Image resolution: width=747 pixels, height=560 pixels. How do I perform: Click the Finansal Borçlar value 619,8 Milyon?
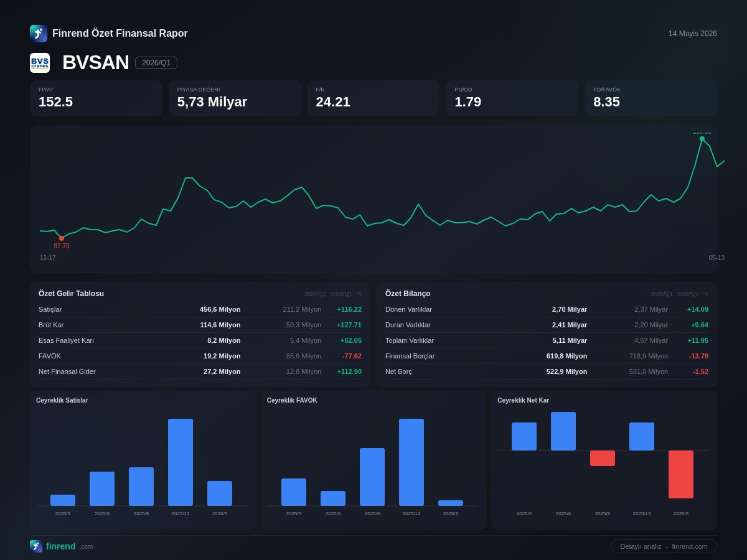coord(567,356)
